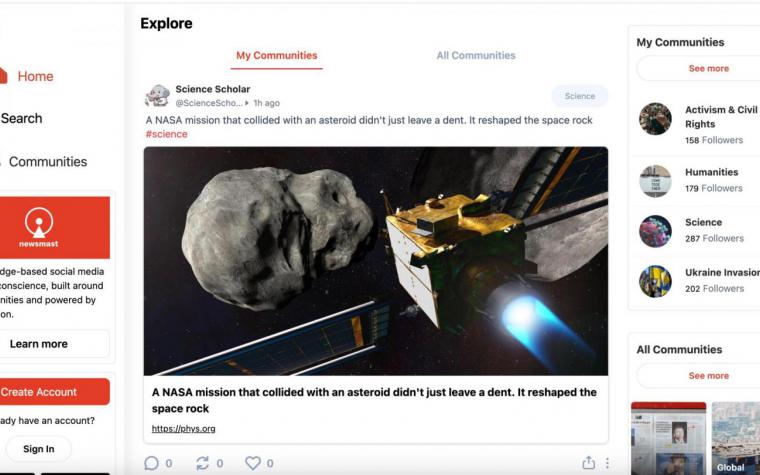Open Search in the sidebar
This screenshot has height=475, width=760.
pyautogui.click(x=21, y=118)
